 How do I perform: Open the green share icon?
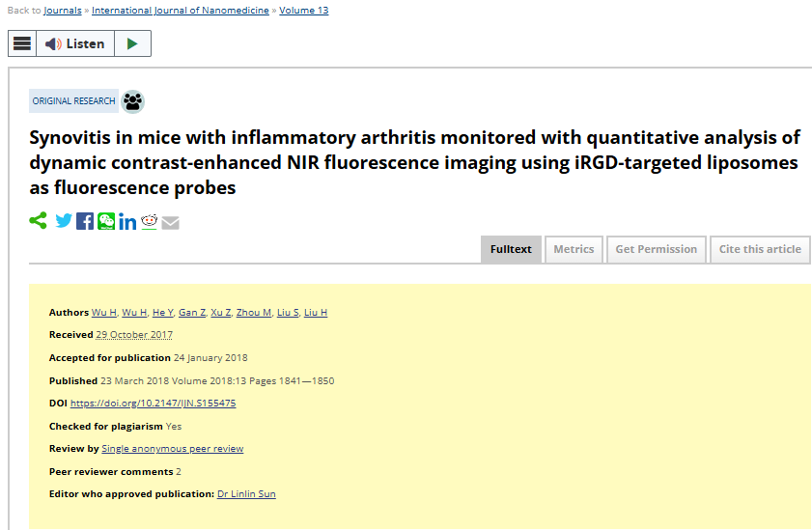(x=39, y=220)
